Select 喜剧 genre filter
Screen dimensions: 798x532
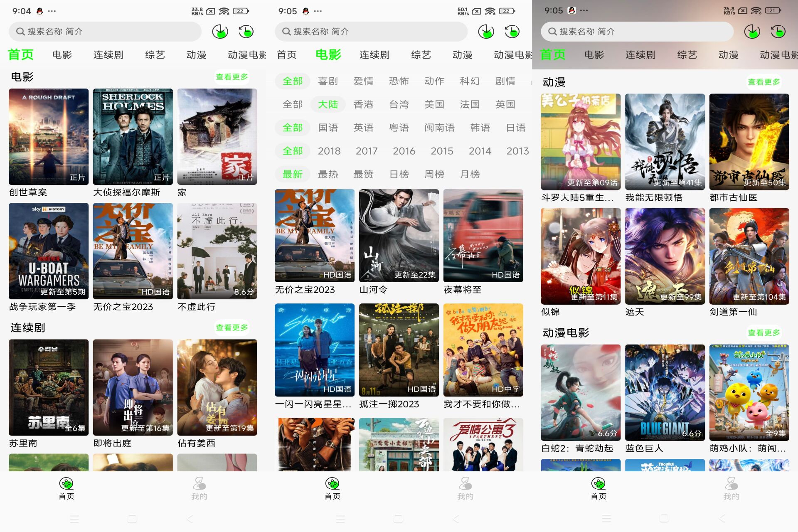(x=328, y=81)
